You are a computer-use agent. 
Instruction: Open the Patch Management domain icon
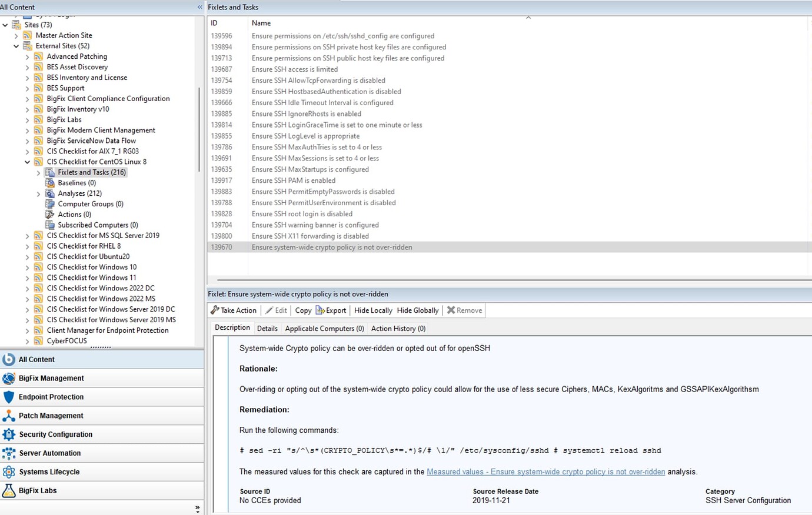pyautogui.click(x=9, y=415)
